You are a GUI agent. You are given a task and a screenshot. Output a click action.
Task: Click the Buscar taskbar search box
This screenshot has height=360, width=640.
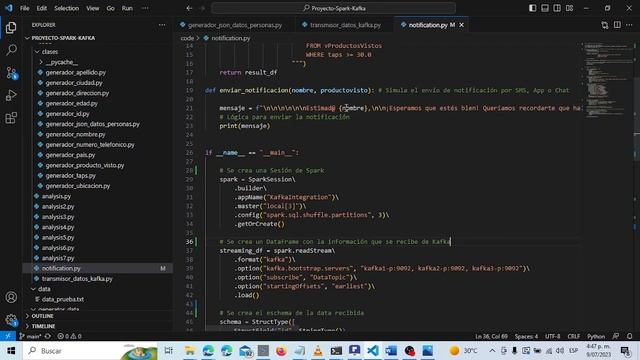[x=91, y=351]
